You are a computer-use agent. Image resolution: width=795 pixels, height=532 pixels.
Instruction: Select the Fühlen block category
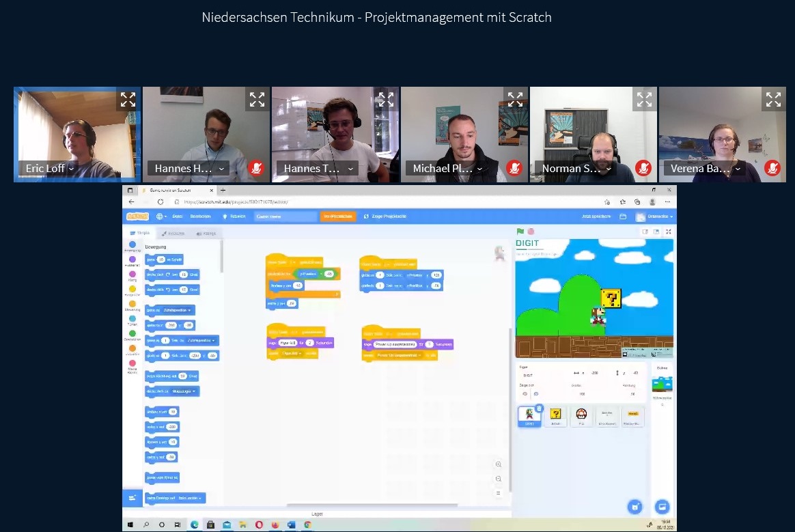coord(132,320)
